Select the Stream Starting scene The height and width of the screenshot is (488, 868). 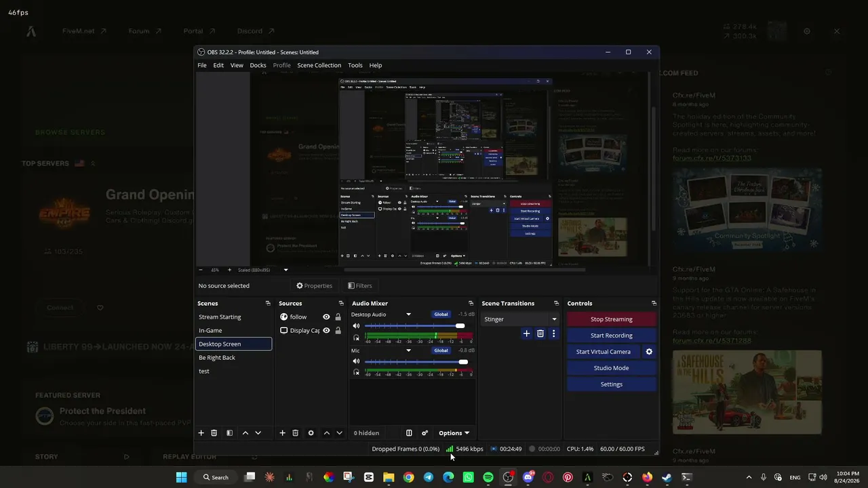coord(234,317)
